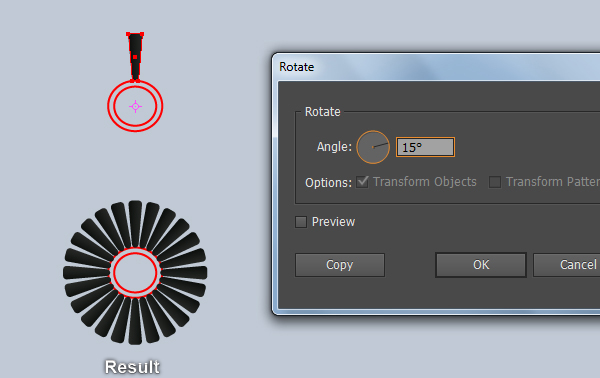
Task: Click the Result text label
Action: [x=132, y=367]
